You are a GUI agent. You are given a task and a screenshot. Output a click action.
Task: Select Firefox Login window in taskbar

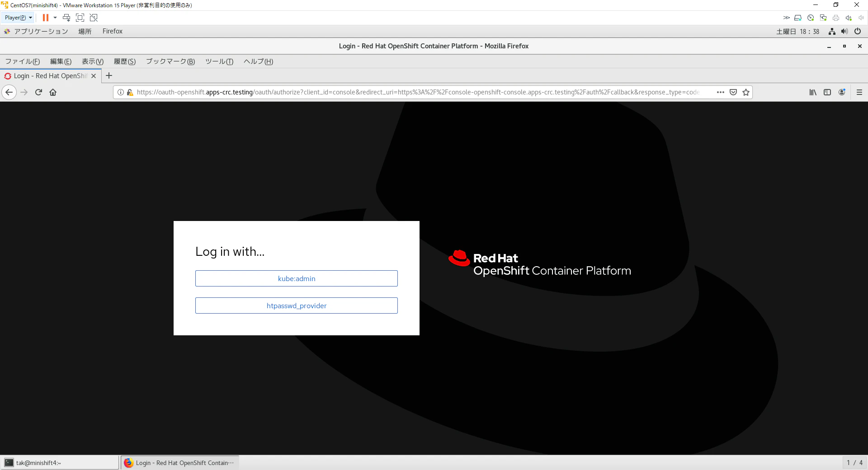pos(180,463)
